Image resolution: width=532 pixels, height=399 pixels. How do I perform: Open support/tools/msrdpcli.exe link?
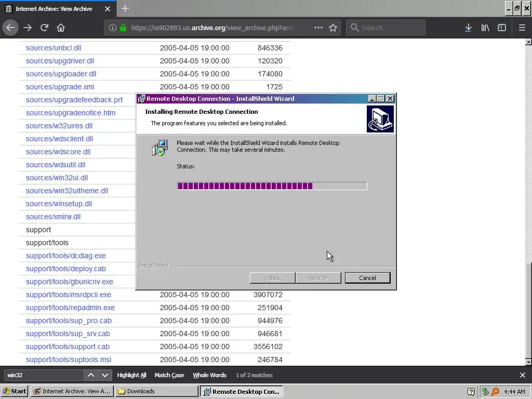click(68, 295)
